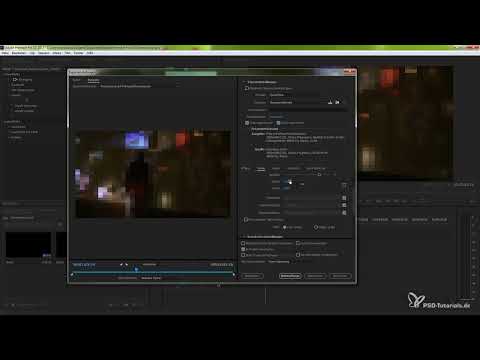
Task: Set the out point in the preview
Action: click(x=127, y=265)
